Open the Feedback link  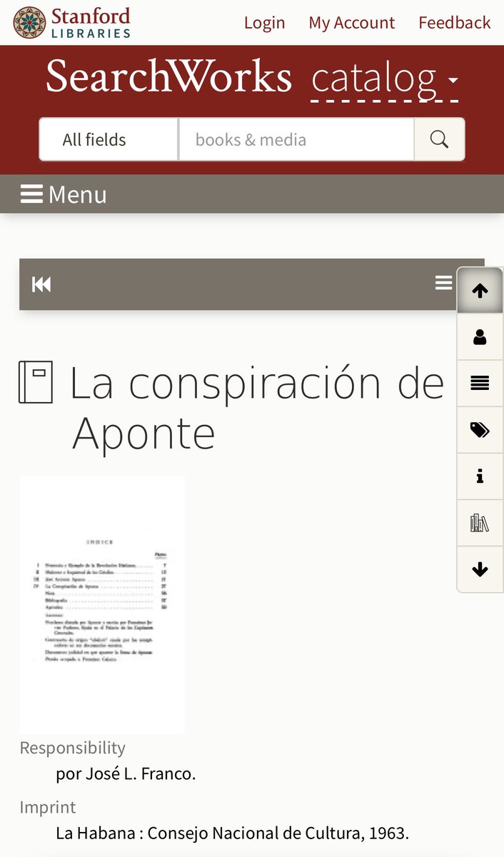click(455, 23)
